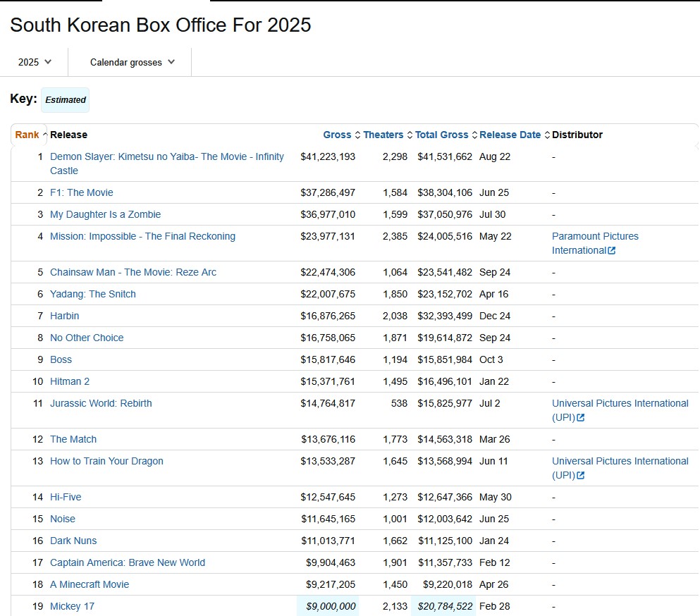Open the Noise release link
Image resolution: width=700 pixels, height=616 pixels.
[x=63, y=519]
